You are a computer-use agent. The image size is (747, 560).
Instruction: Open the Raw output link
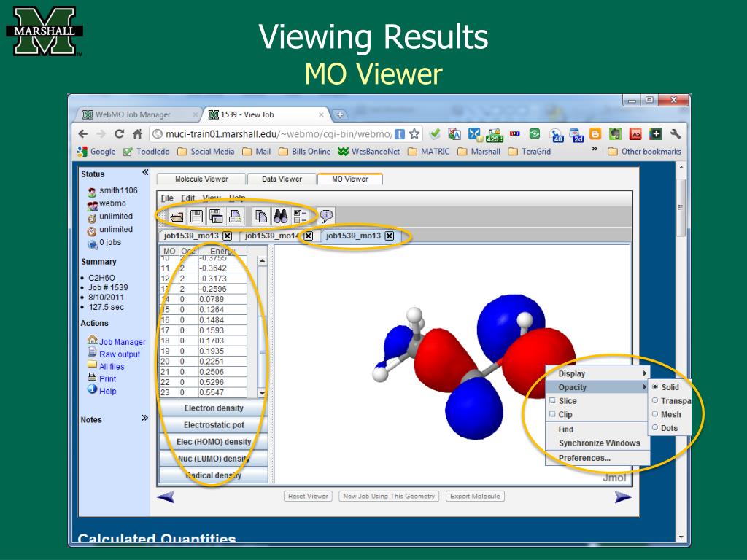tap(120, 354)
